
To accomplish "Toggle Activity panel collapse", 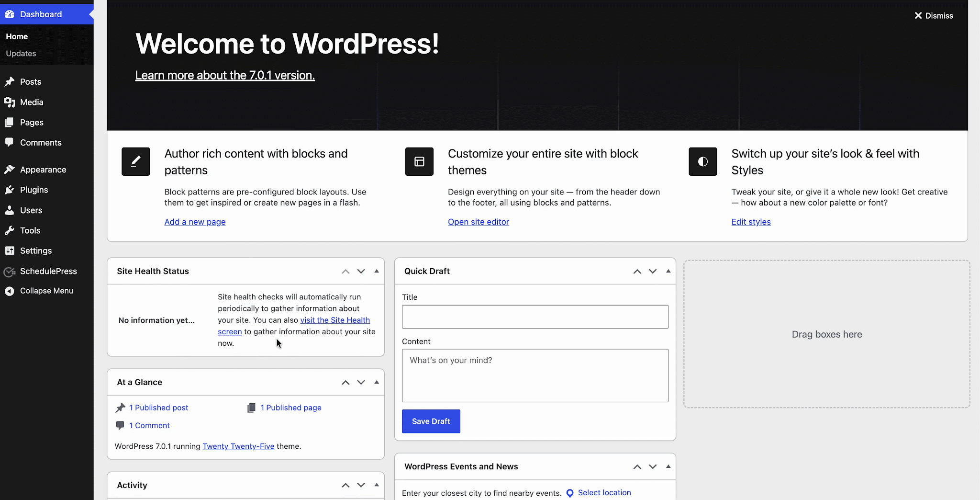I will [377, 485].
